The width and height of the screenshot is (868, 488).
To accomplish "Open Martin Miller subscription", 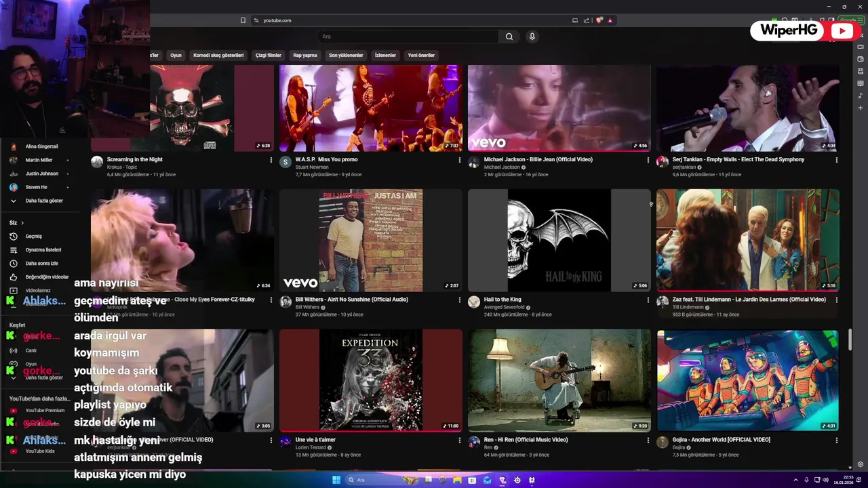I will coord(37,160).
